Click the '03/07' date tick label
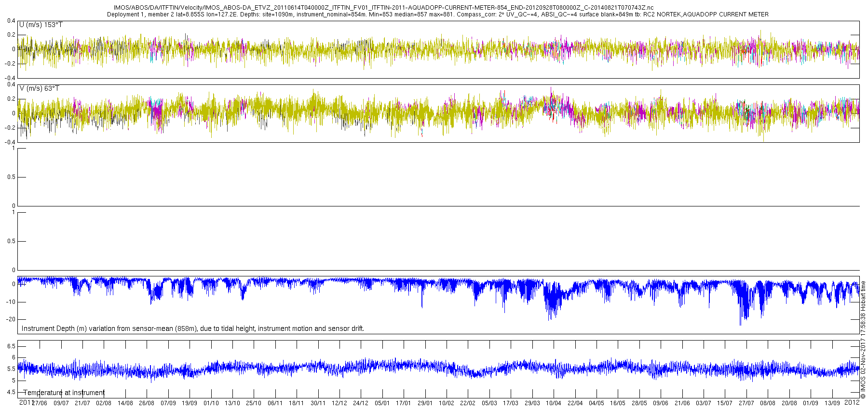Screen dimensions: 868x410 point(704,403)
